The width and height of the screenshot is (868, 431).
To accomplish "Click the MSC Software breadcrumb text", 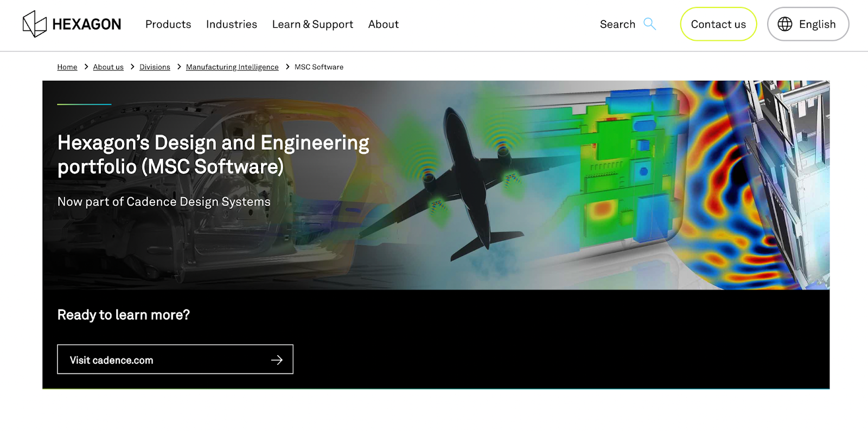I will click(319, 67).
